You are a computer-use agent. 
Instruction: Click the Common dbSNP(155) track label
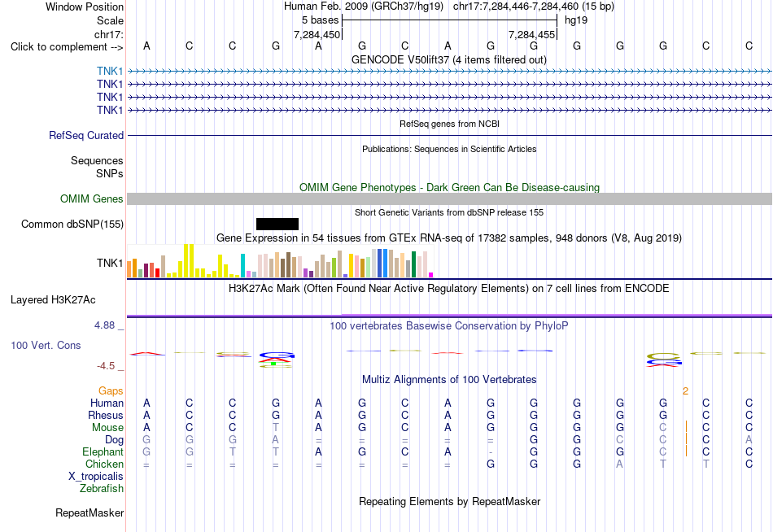(72, 224)
